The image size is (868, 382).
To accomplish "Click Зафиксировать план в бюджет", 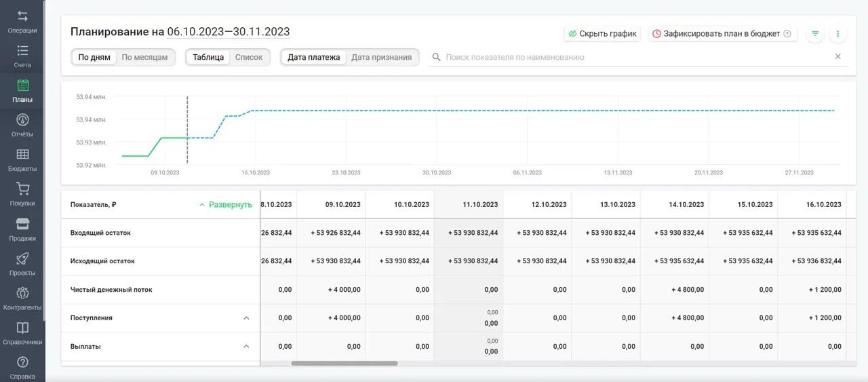I will [x=722, y=33].
